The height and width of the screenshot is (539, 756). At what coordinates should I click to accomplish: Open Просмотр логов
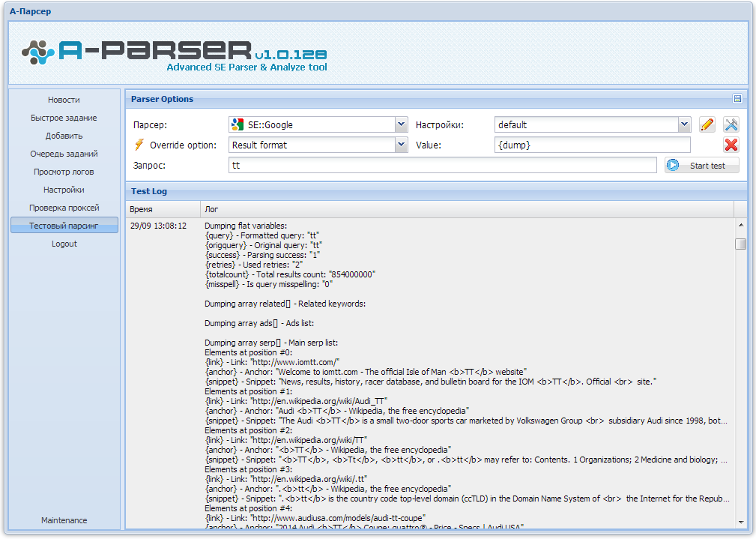(x=64, y=172)
